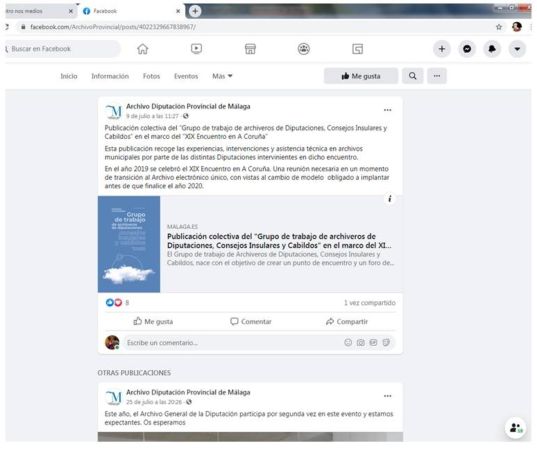Click the plus Create button
The height and width of the screenshot is (450, 537).
tap(442, 49)
